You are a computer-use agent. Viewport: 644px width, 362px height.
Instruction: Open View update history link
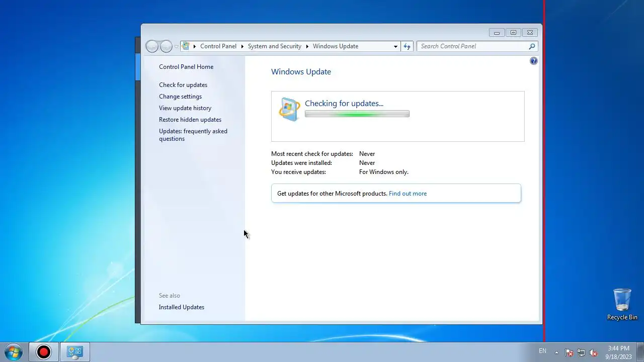point(185,108)
